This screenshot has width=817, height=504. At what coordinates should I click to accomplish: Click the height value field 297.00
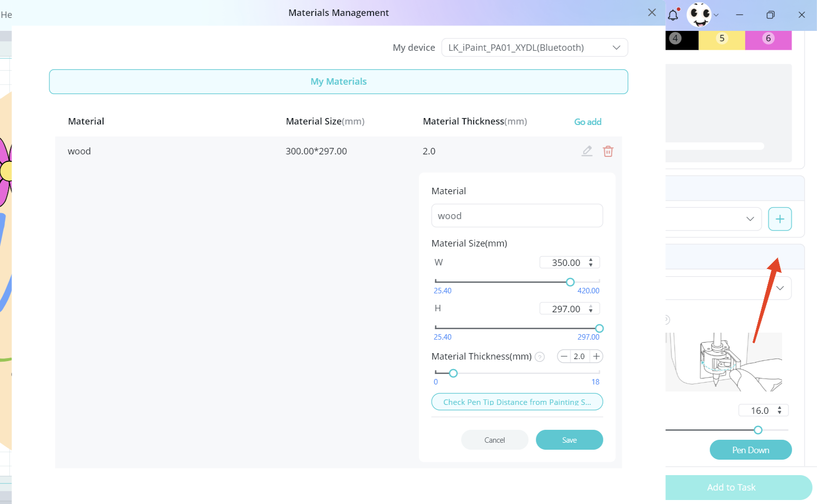[566, 309]
